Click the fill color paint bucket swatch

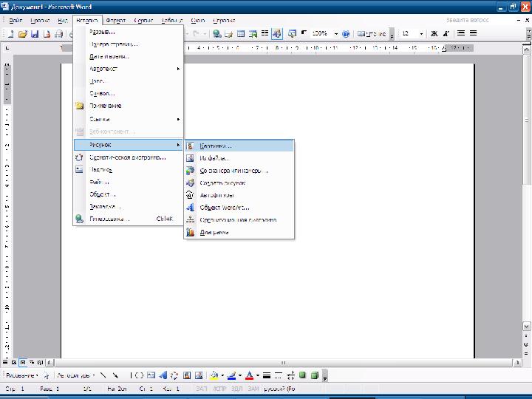(213, 375)
